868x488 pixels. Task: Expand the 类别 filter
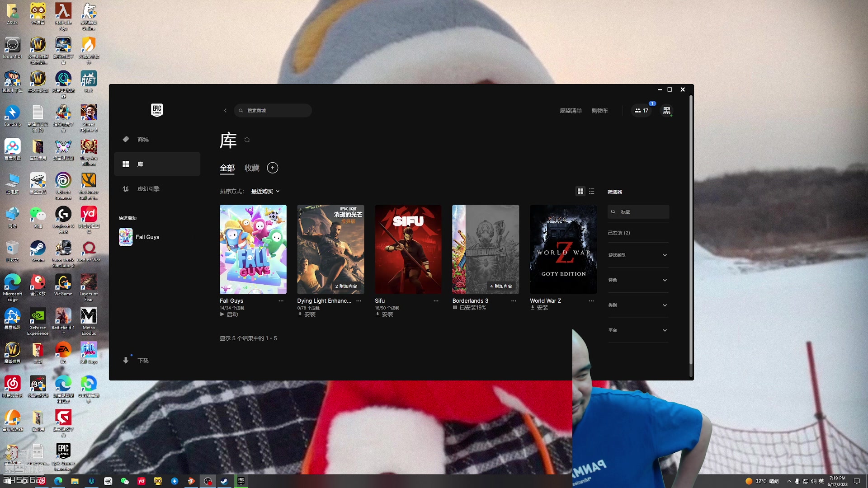pyautogui.click(x=638, y=305)
